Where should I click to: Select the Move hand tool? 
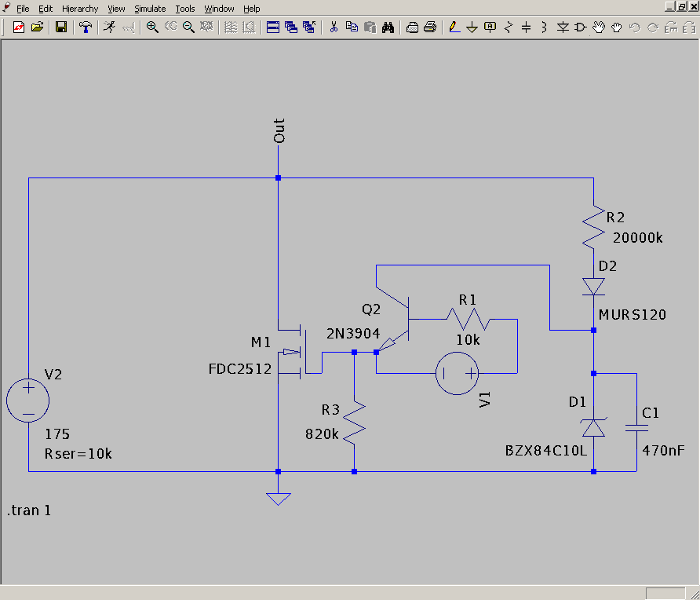[x=599, y=27]
